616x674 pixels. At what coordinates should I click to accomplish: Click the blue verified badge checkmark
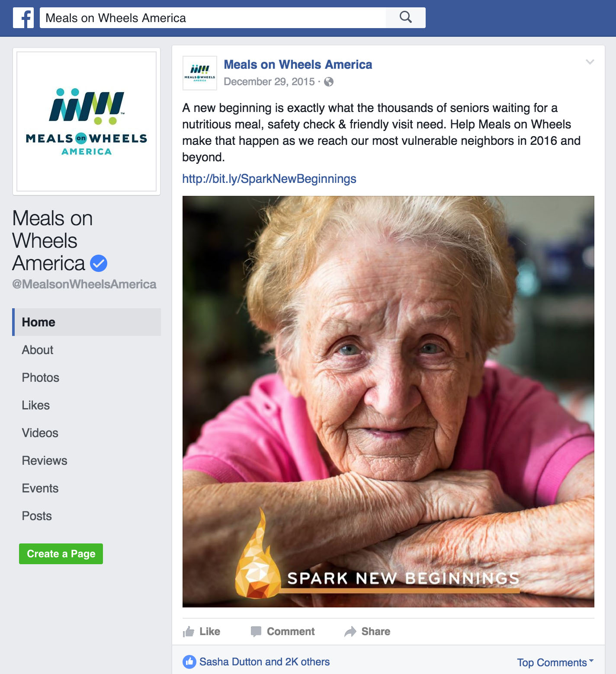[x=99, y=263]
